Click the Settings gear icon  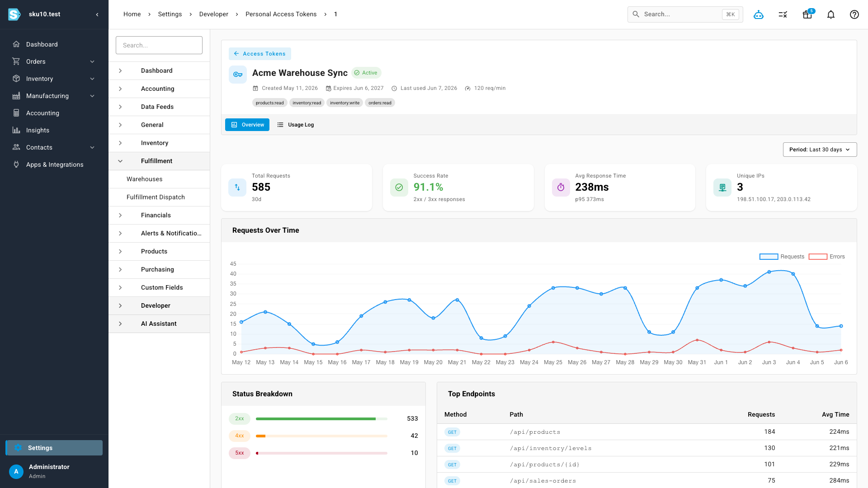point(18,448)
